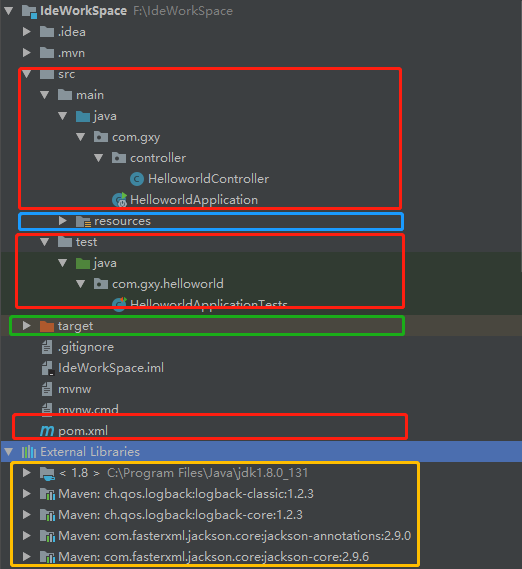Click the logback-core Maven library icon

47,515
